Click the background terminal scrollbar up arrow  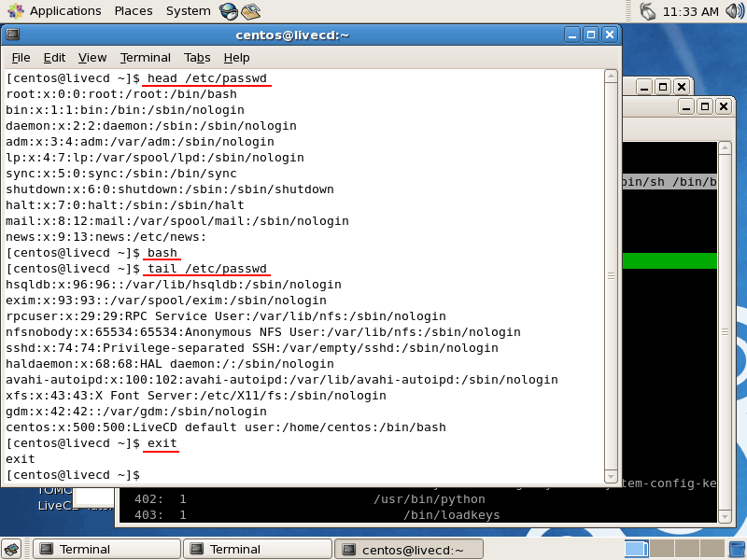tap(725, 147)
